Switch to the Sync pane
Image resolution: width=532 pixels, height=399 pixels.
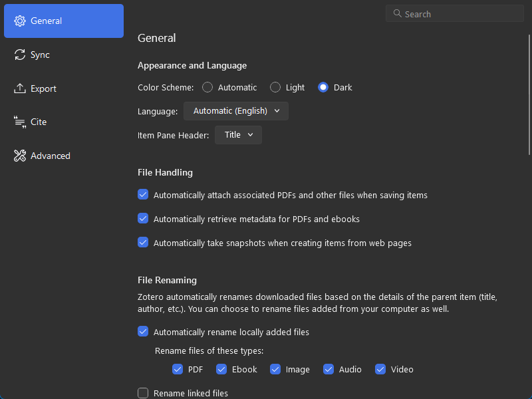64,55
